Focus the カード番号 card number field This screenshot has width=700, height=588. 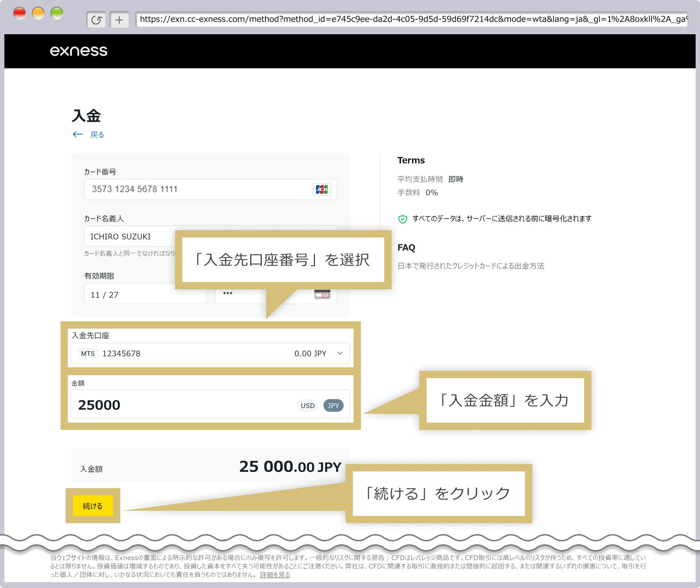click(211, 189)
